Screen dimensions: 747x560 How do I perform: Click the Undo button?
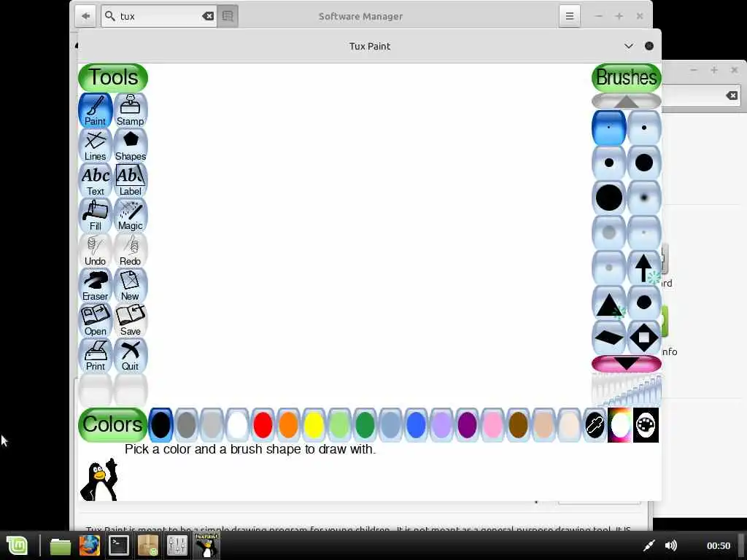click(96, 251)
